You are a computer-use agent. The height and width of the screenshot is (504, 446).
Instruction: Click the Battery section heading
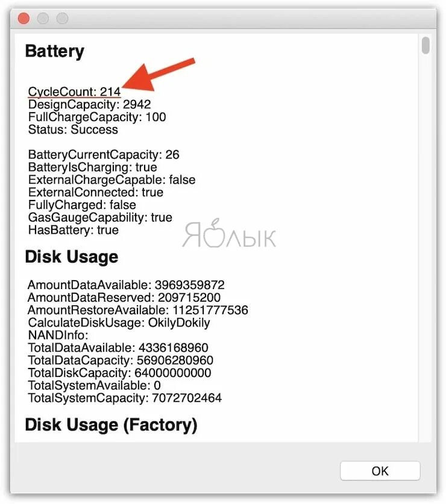click(55, 52)
